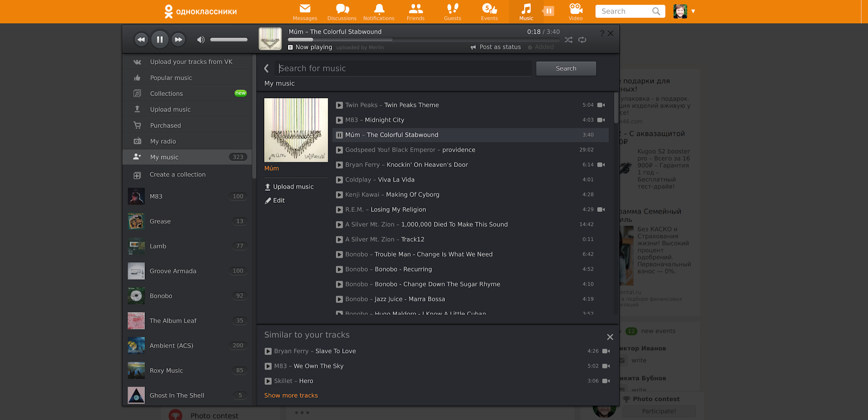This screenshot has width=868, height=420.
Task: Pause the current track
Action: pos(159,39)
